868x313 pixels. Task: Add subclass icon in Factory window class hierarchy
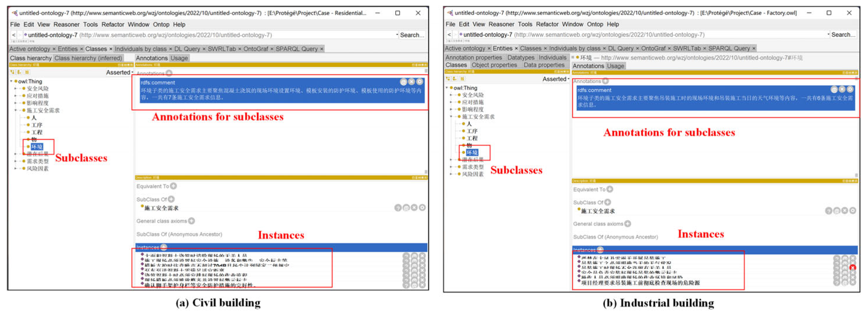pyautogui.click(x=448, y=79)
